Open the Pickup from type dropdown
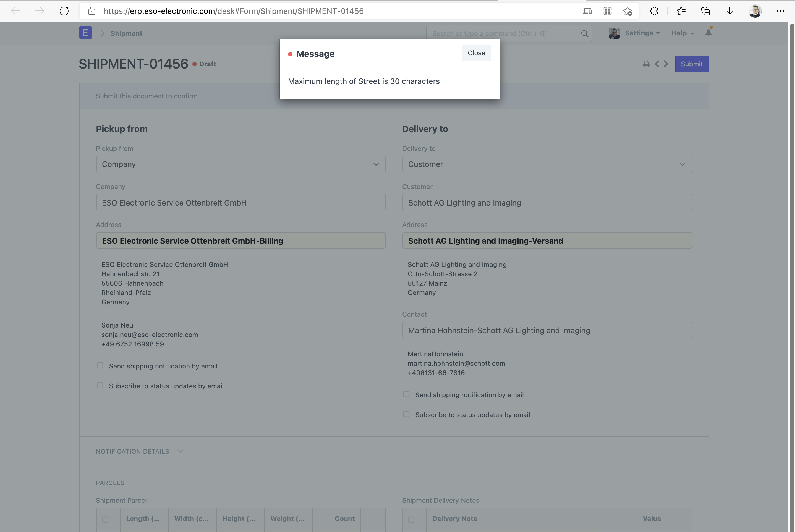 tap(376, 164)
